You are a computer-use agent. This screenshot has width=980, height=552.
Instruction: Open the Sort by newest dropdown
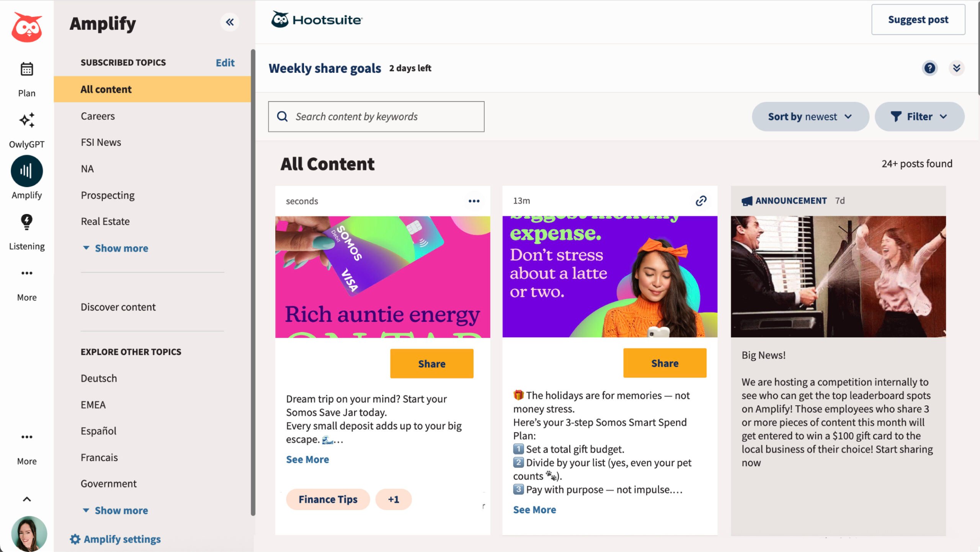pyautogui.click(x=810, y=117)
